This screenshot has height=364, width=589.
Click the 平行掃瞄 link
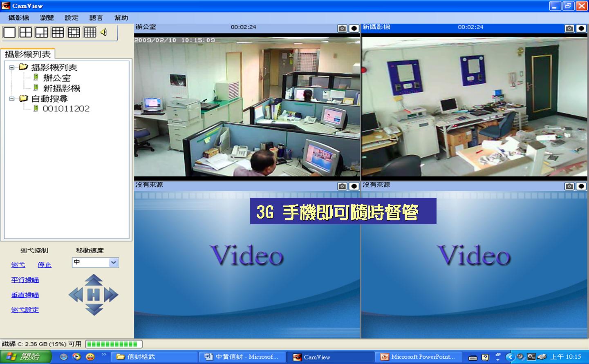click(x=25, y=280)
